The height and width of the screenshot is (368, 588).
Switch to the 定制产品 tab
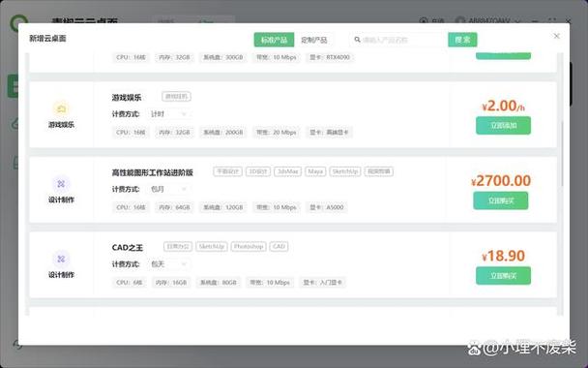314,40
